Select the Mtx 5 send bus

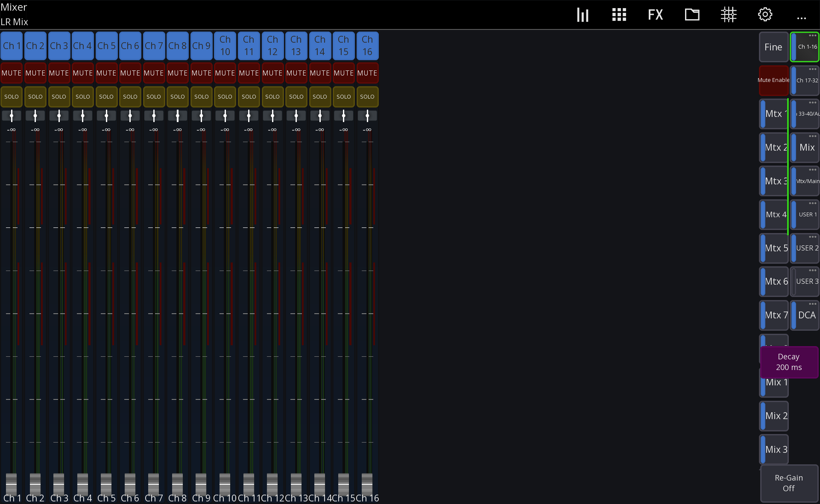773,248
